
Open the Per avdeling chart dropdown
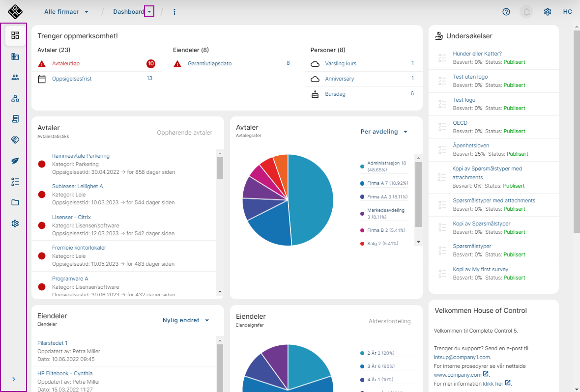pyautogui.click(x=384, y=132)
